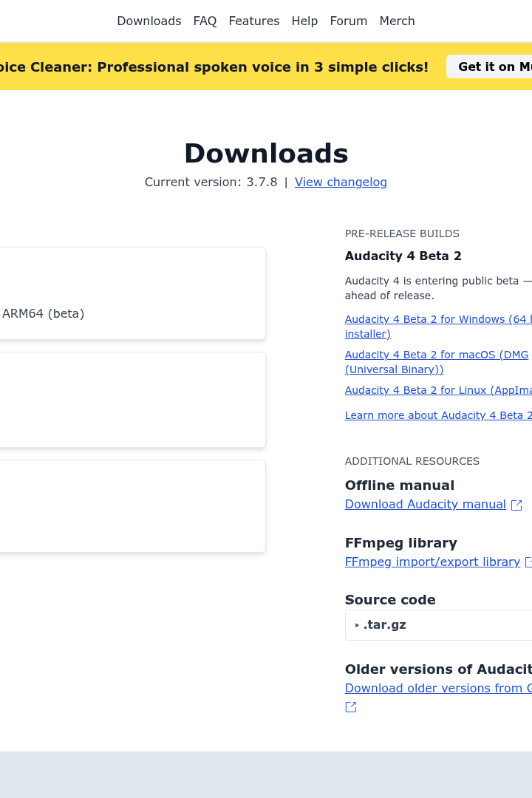Click the Voice Cleaner banner headline
This screenshot has height=798, width=532.
coord(214,67)
